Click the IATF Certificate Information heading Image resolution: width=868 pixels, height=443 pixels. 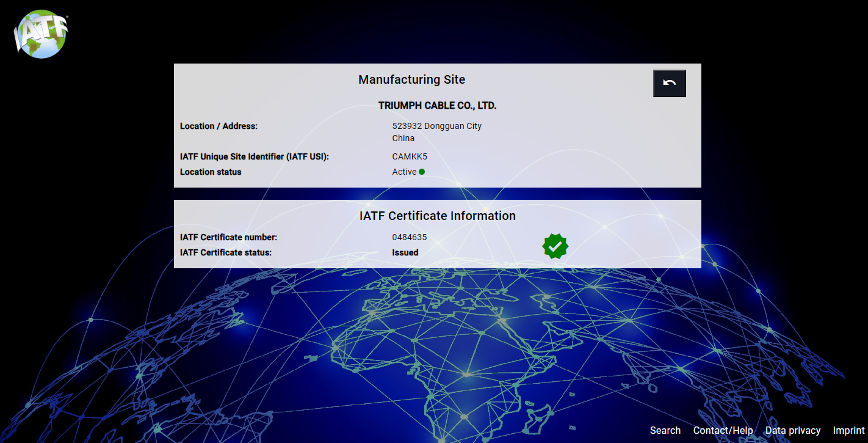pyautogui.click(x=437, y=216)
